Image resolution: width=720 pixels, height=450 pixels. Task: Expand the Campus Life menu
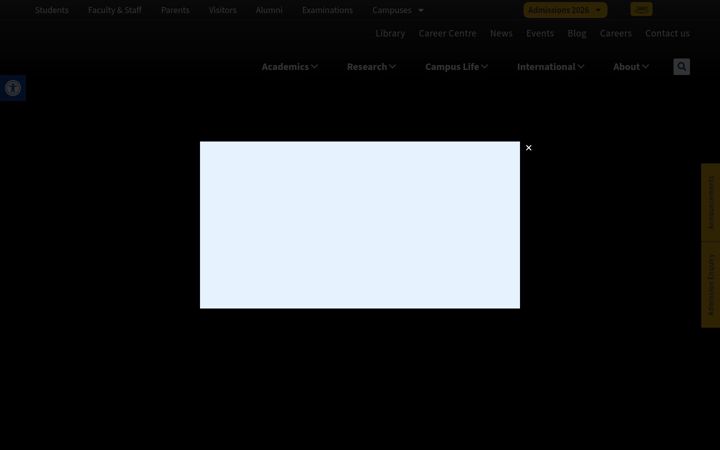[456, 67]
